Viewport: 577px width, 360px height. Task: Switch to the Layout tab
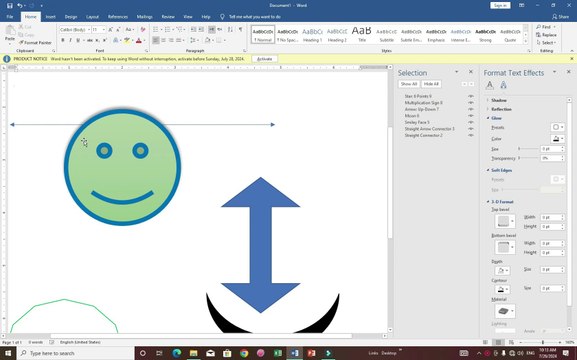tap(92, 17)
